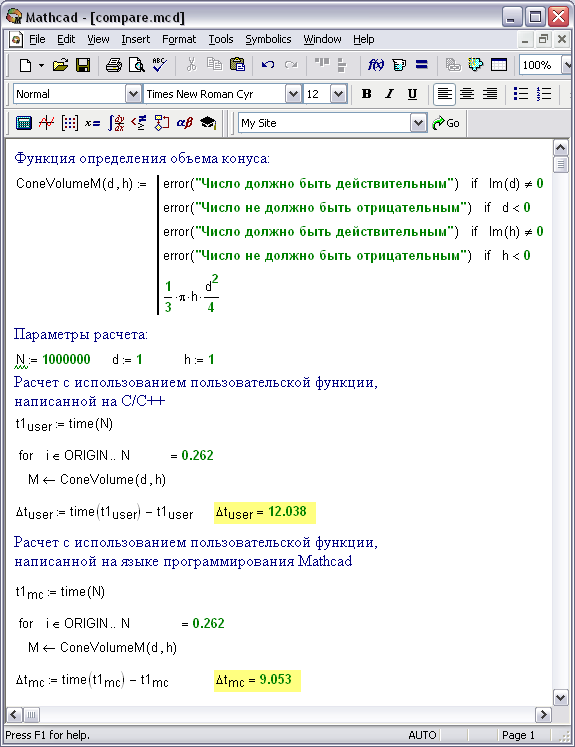Select the highlighted Δtuser = 12.038 result
Viewport: 575px width, 747px height.
(x=264, y=513)
